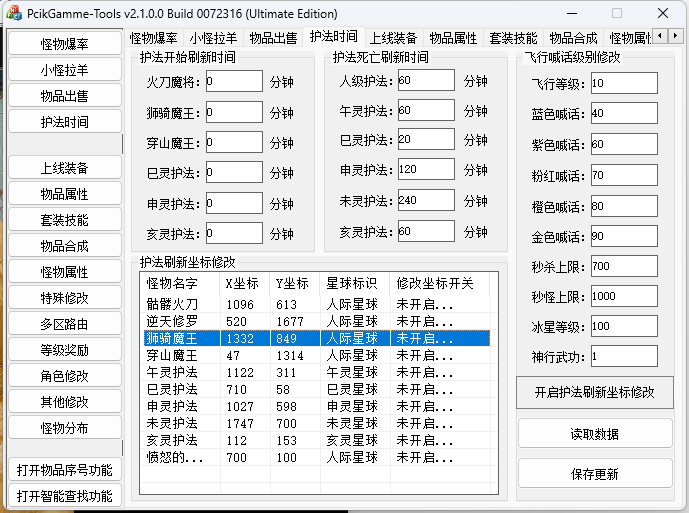The width and height of the screenshot is (689, 513).
Task: Click the 读取数据 button
Action: (x=595, y=434)
